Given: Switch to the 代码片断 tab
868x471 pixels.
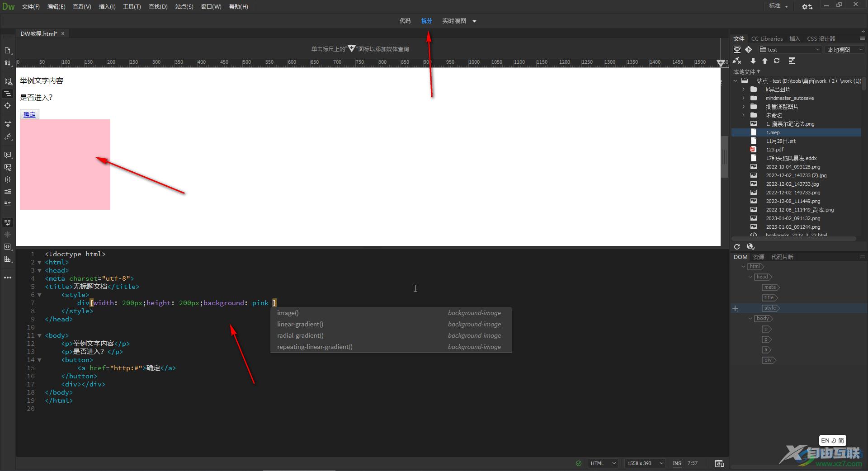Looking at the screenshot, I should pos(782,257).
